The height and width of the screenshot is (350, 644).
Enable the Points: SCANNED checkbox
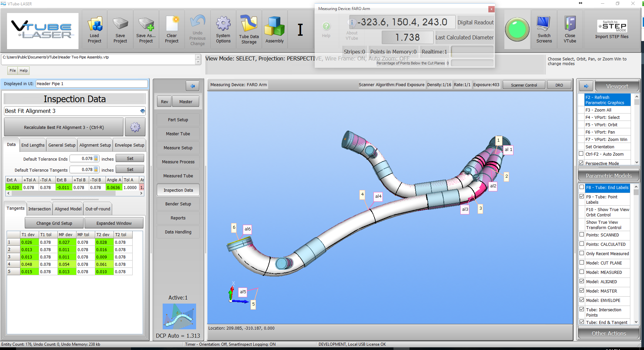[x=582, y=235]
